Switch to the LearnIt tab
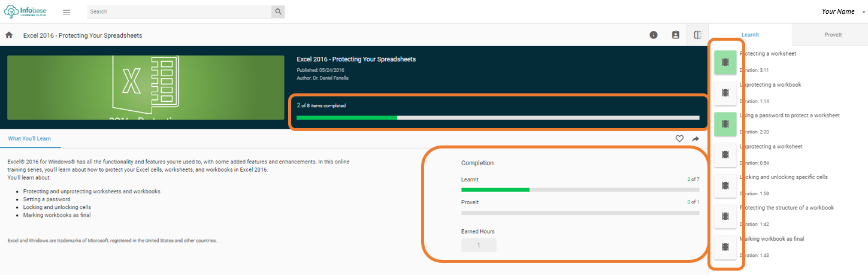The height and width of the screenshot is (276, 868). [x=750, y=35]
